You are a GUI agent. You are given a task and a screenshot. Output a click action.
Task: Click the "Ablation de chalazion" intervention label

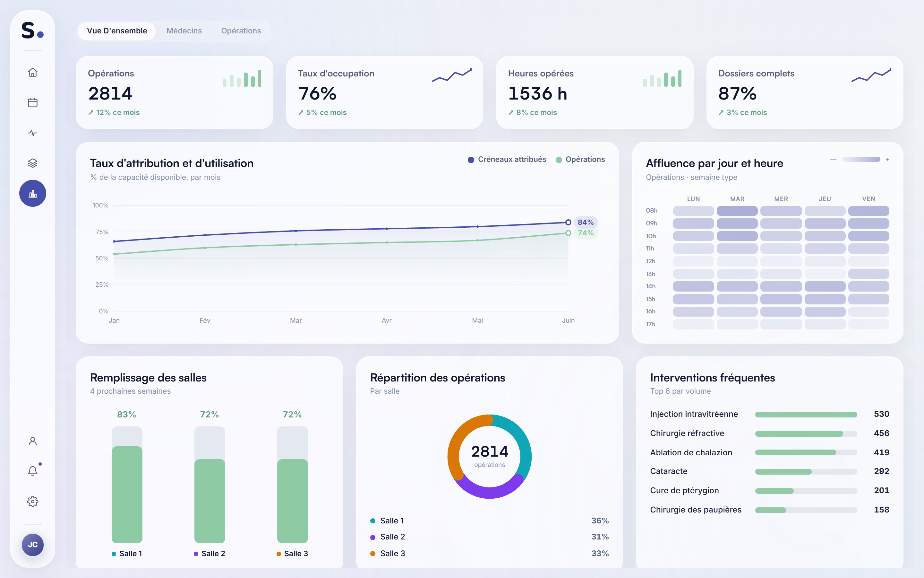click(x=691, y=453)
